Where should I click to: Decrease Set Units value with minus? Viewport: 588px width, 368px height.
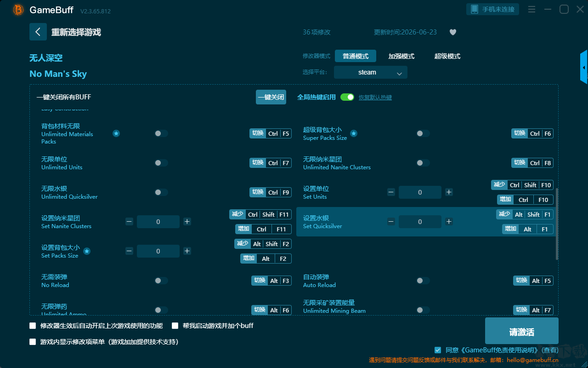[391, 192]
